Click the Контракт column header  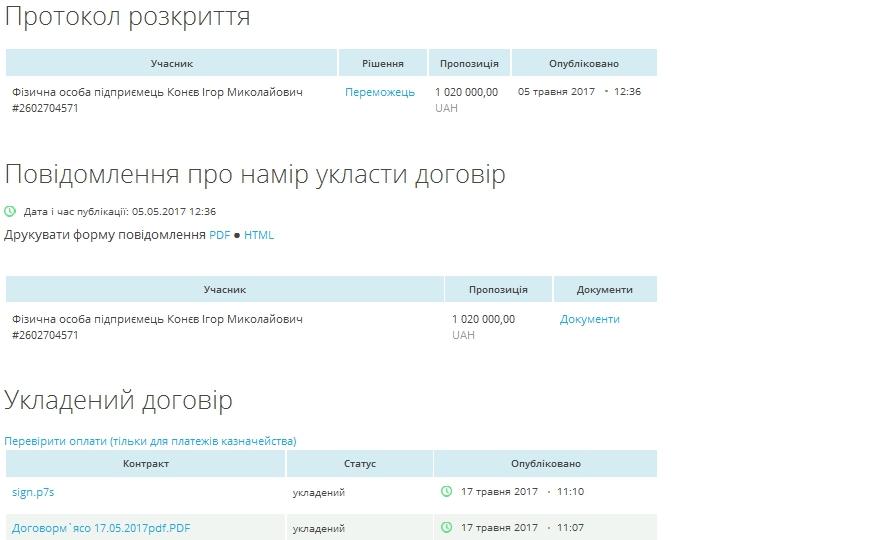(146, 464)
